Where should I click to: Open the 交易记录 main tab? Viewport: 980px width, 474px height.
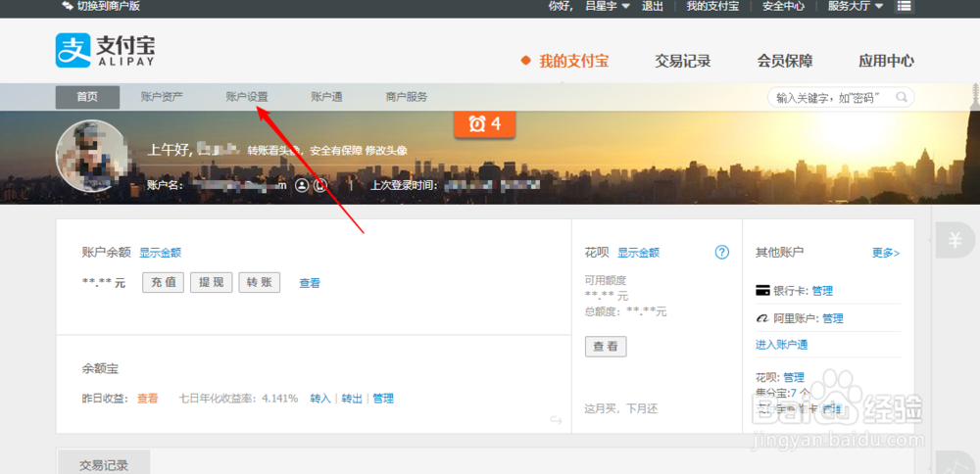[x=682, y=61]
